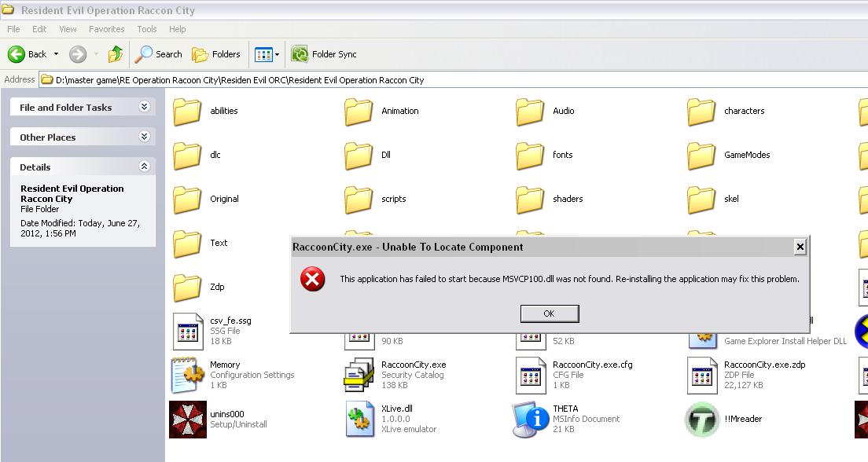This screenshot has height=462, width=868.
Task: Collapse the Details panel
Action: tap(144, 167)
